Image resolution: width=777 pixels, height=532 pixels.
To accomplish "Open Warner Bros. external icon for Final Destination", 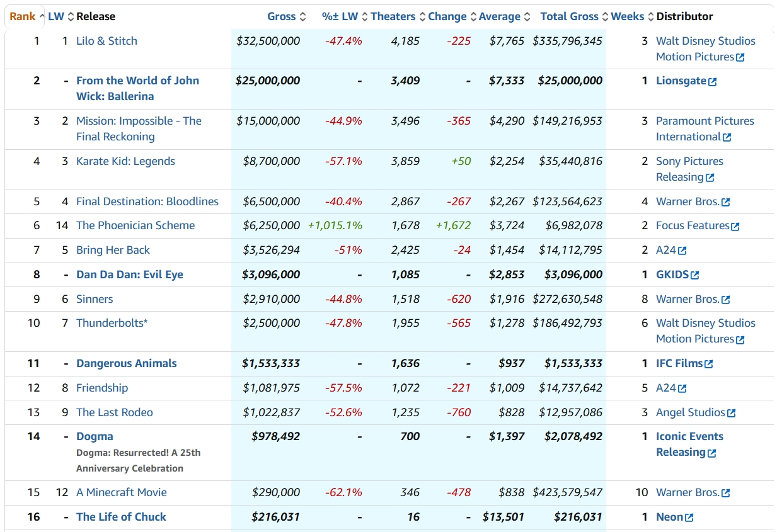I will (726, 202).
